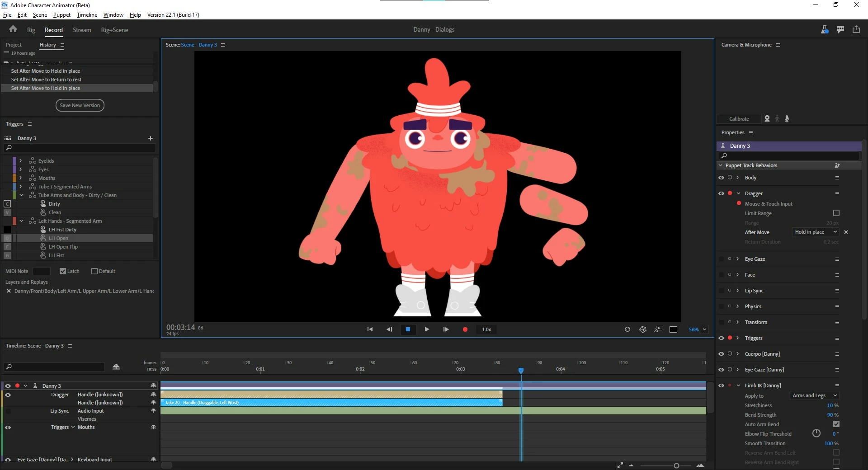Collapse the Puppet Track Behaviors section
Viewport: 868px width, 470px height.
[721, 165]
